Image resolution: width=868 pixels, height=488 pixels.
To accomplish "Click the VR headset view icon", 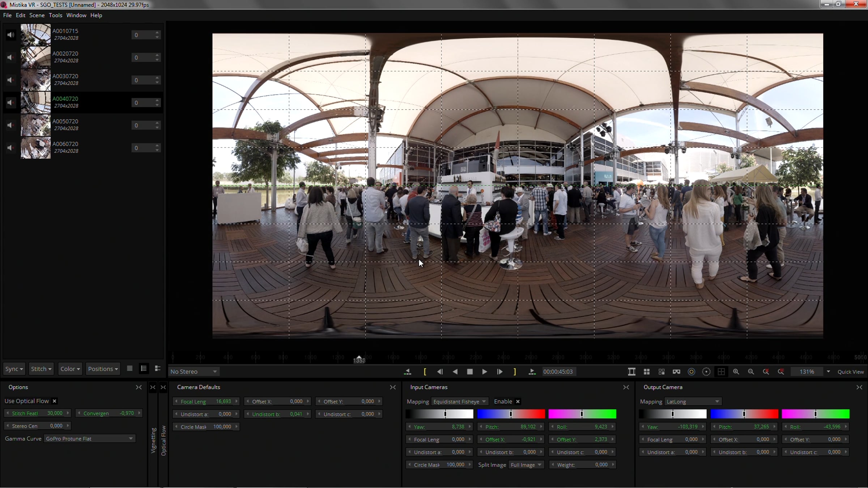I will 676,372.
